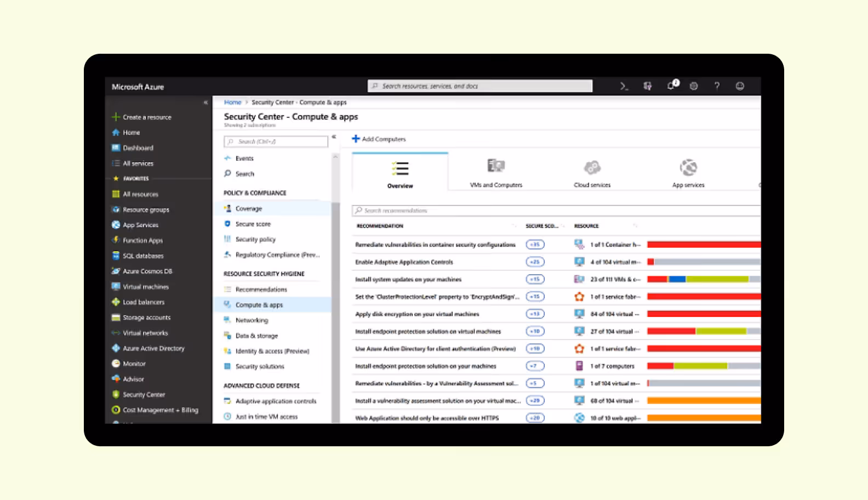Click the SQL databases icon
Image resolution: width=868 pixels, height=500 pixels.
tap(116, 255)
